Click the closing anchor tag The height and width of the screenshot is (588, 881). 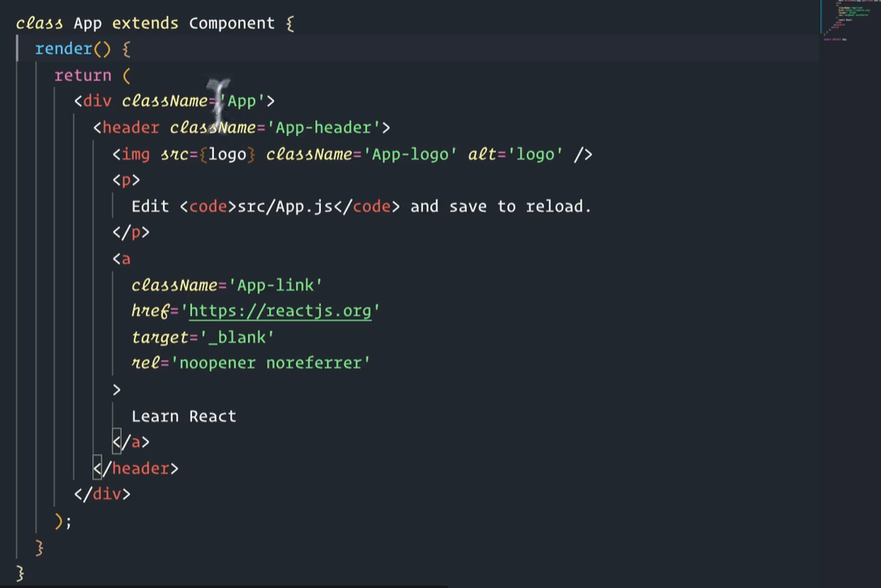click(x=131, y=442)
